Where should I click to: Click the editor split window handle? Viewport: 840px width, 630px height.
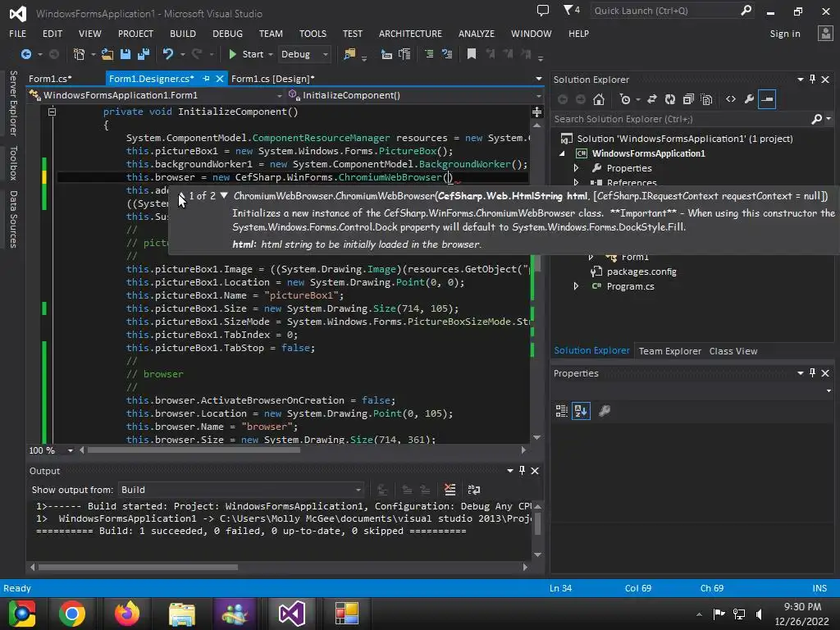point(536,112)
